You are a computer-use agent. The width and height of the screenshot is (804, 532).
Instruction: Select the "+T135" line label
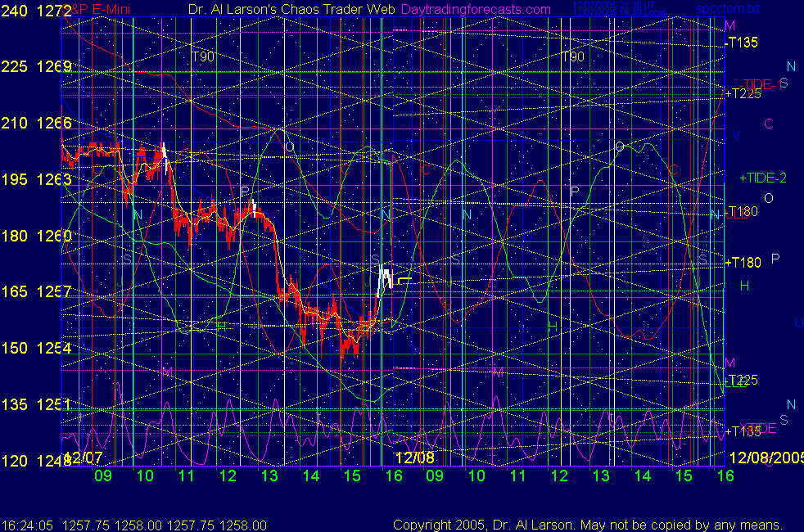(743, 431)
